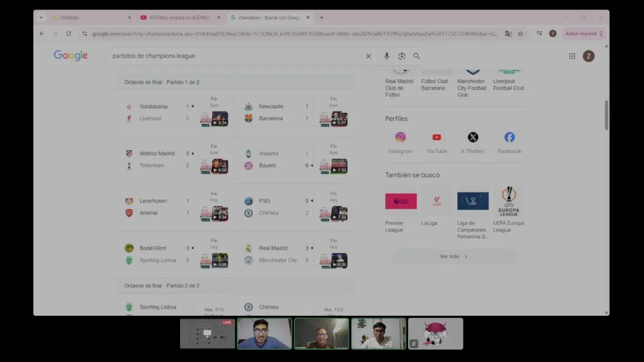The width and height of the screenshot is (644, 362).
Task: Reload the current page
Action: pyautogui.click(x=68, y=34)
